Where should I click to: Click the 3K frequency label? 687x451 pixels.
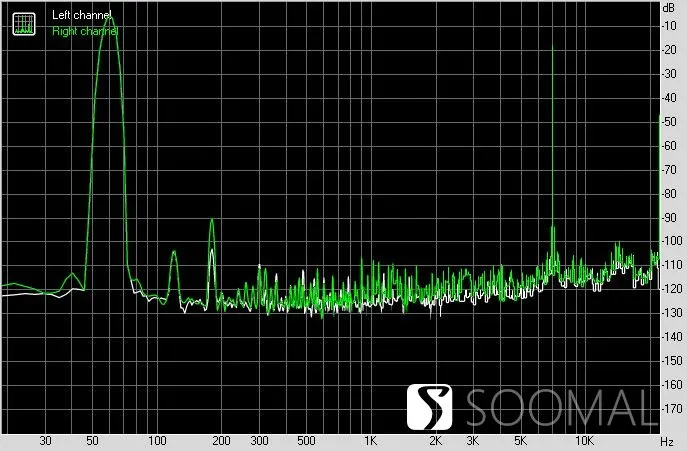click(473, 440)
